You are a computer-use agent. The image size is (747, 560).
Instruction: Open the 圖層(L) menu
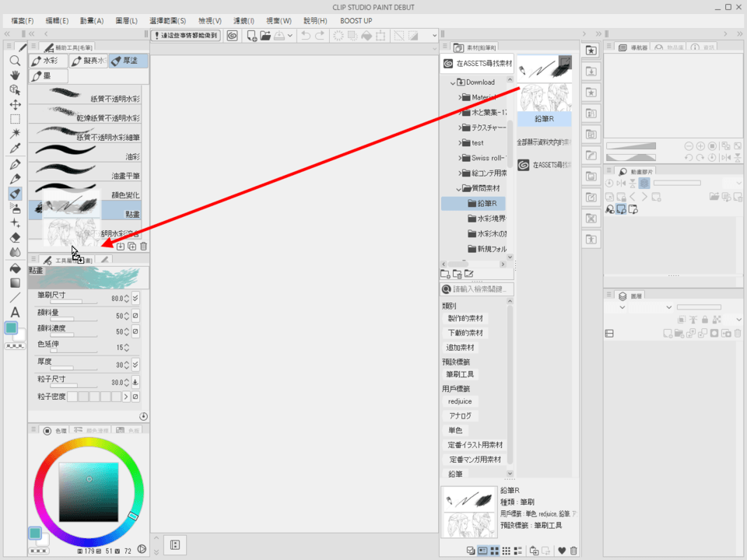point(126,20)
